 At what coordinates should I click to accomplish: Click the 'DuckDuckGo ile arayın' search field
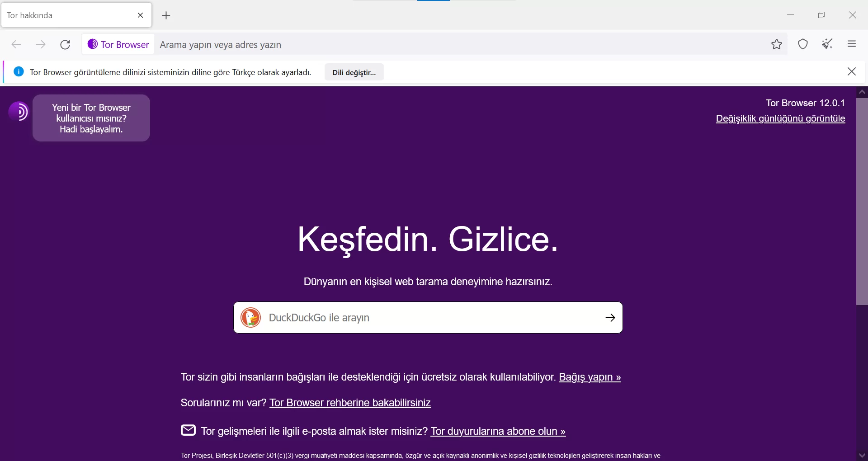[x=428, y=318]
